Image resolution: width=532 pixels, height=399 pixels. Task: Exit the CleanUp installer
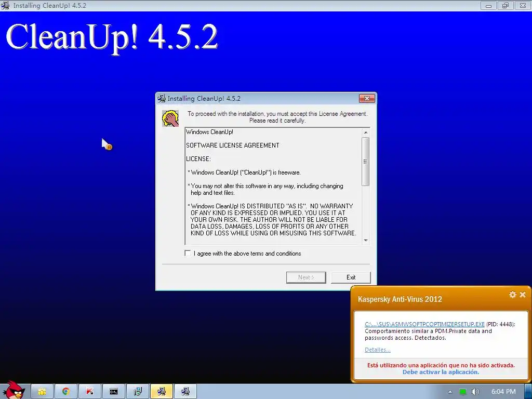[x=351, y=277]
